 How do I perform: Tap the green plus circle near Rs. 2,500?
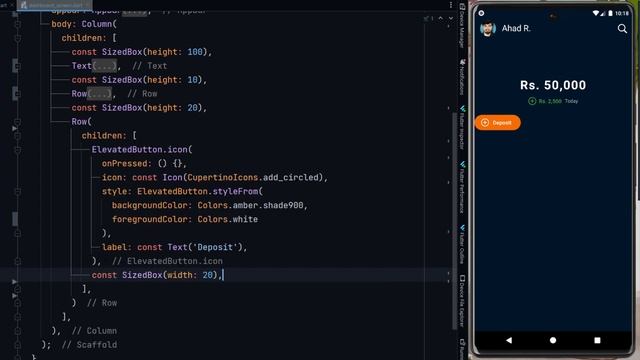[x=532, y=101]
